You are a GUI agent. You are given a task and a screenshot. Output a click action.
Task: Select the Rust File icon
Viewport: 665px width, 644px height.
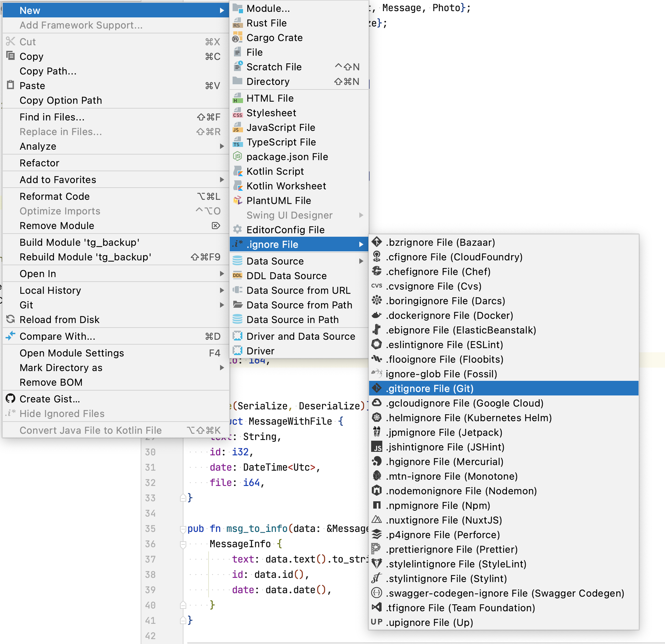tap(238, 23)
